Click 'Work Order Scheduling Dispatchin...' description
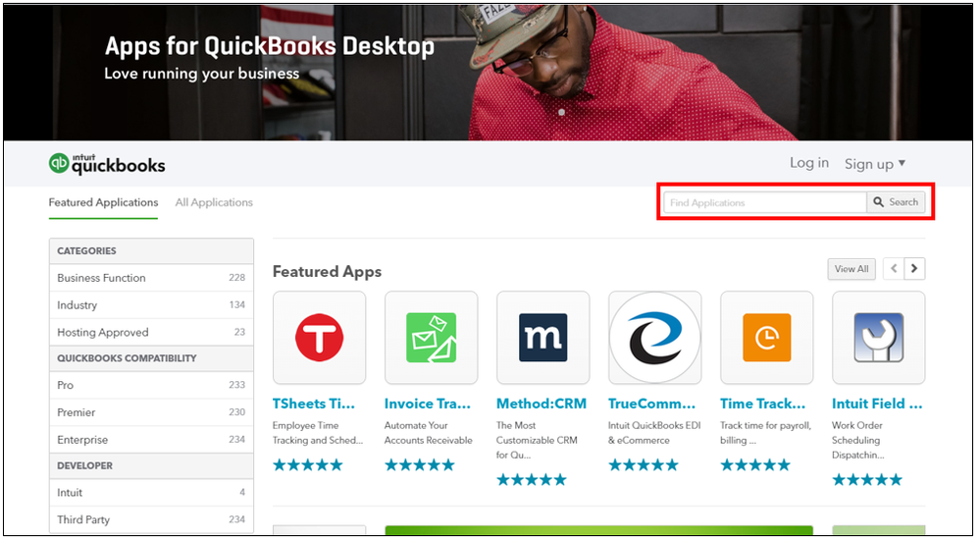This screenshot has width=980, height=541. click(x=858, y=440)
